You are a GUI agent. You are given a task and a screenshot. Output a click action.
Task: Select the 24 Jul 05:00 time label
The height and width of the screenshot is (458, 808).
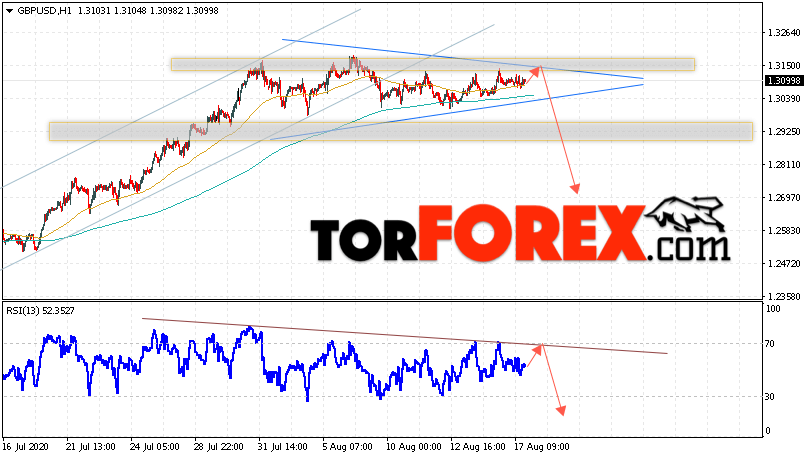click(x=155, y=447)
